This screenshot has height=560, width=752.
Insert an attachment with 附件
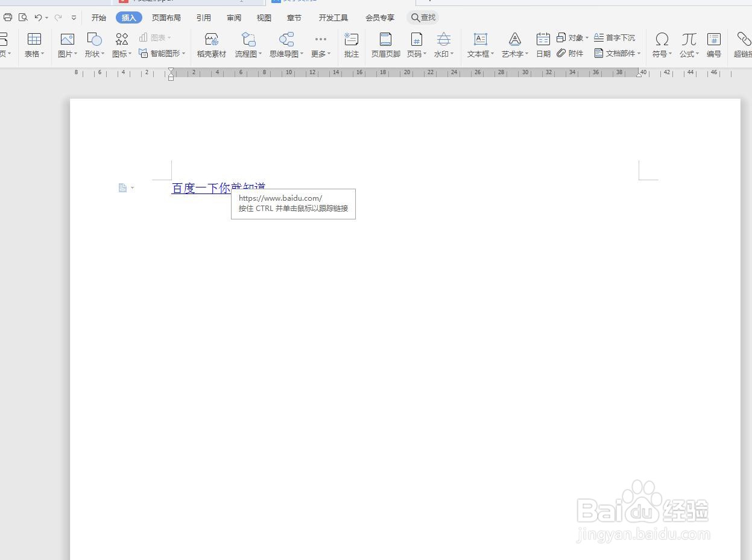coord(570,53)
